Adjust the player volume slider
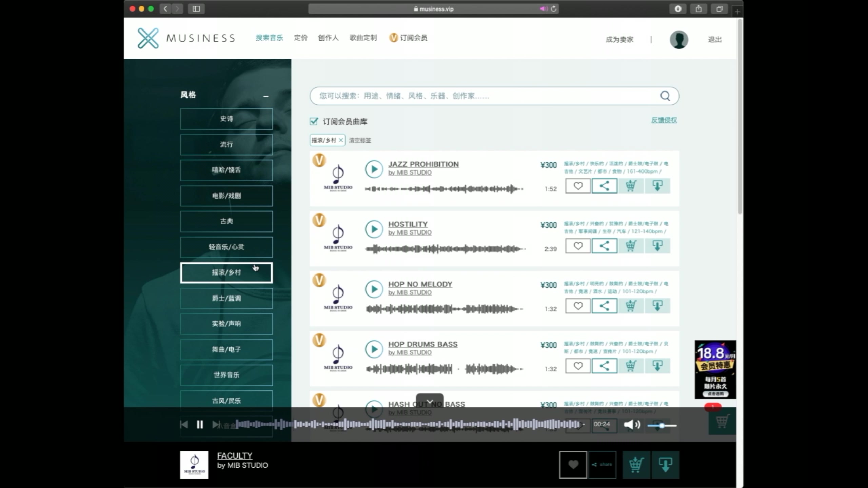 [662, 425]
